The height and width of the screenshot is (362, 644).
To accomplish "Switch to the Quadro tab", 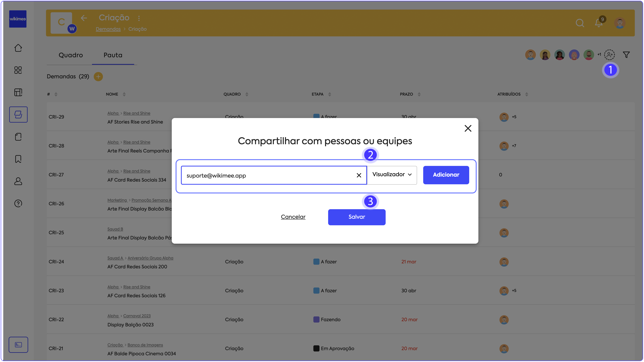I will tap(71, 55).
